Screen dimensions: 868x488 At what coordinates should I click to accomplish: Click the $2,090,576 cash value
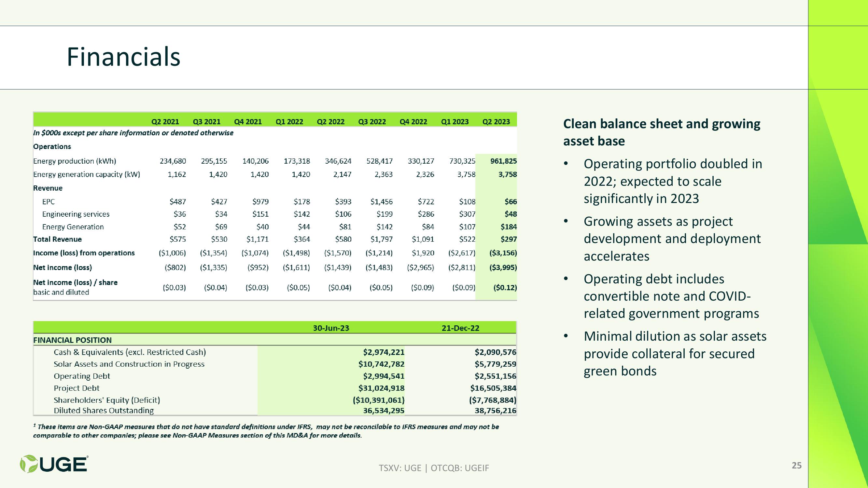pos(495,352)
